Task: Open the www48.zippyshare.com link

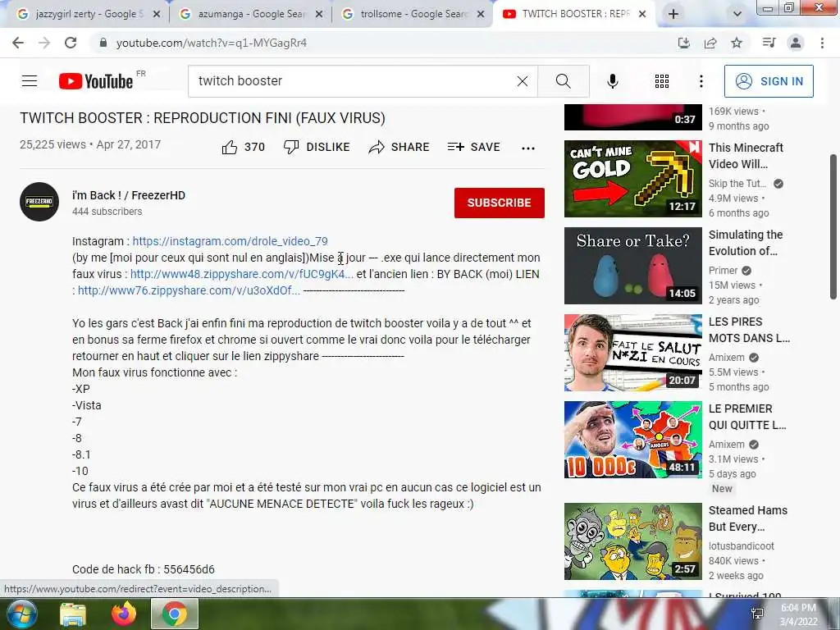Action: coord(242,274)
